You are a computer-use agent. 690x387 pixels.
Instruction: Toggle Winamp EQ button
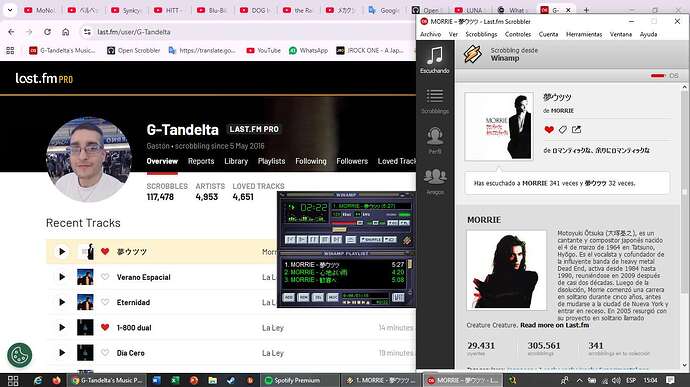pyautogui.click(x=393, y=223)
